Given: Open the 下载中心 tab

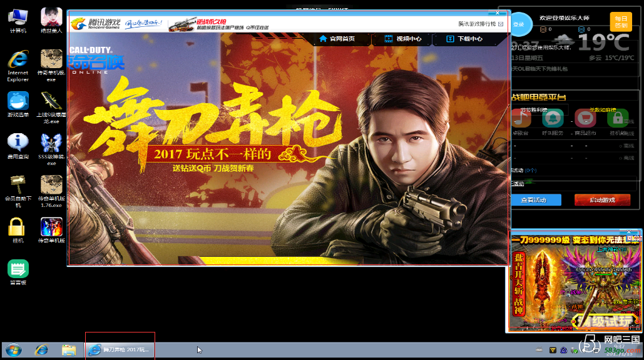Looking at the screenshot, I should [464, 39].
